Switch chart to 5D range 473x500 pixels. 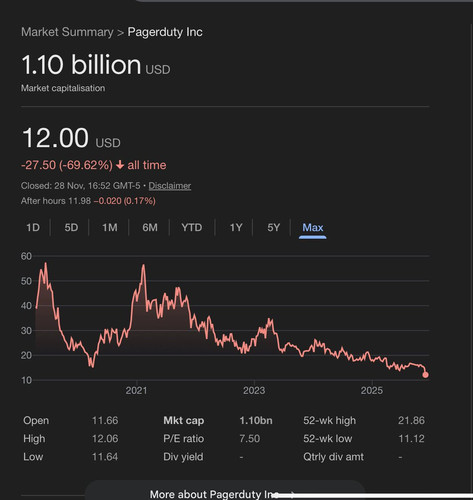[x=71, y=228]
